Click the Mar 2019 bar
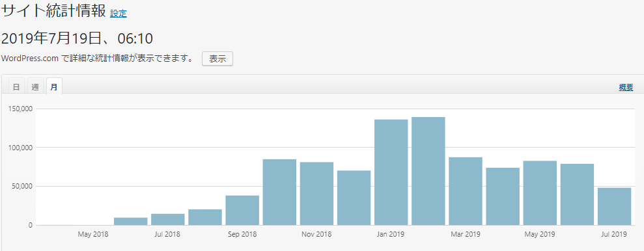This screenshot has width=644, height=251. coord(466,191)
